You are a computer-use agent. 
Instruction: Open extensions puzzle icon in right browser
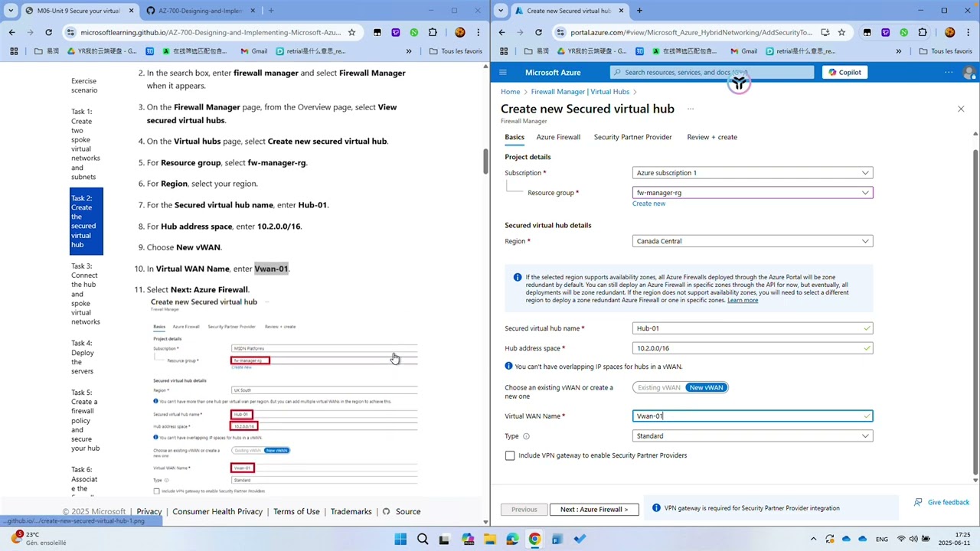(x=923, y=32)
